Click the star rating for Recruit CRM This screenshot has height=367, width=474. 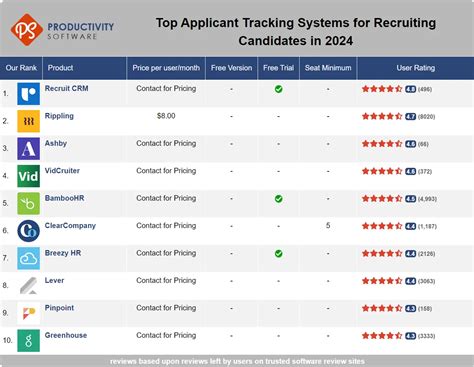[x=382, y=89]
